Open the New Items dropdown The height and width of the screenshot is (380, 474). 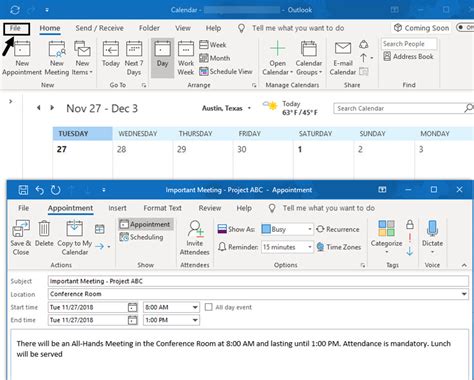82,57
